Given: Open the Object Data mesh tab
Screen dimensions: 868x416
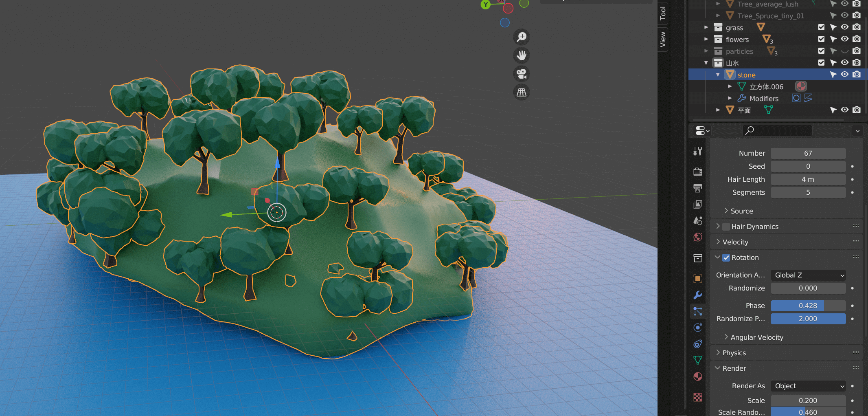Looking at the screenshot, I should click(698, 360).
